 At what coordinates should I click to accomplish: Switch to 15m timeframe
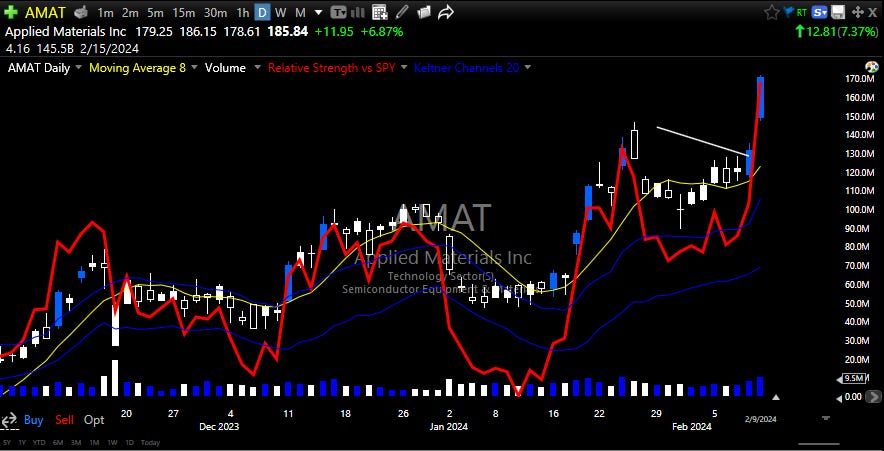pos(184,12)
